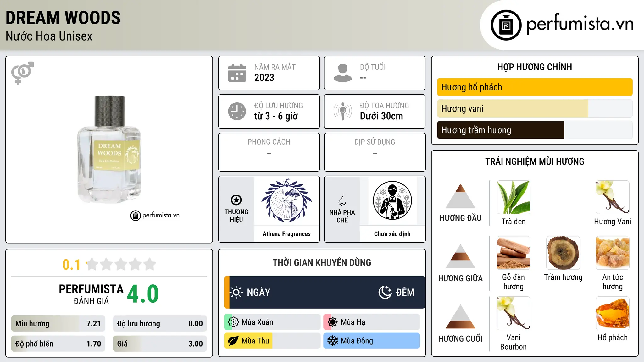Click the Hương giữa pyramid icon
This screenshot has width=644, height=362.
pyautogui.click(x=460, y=256)
